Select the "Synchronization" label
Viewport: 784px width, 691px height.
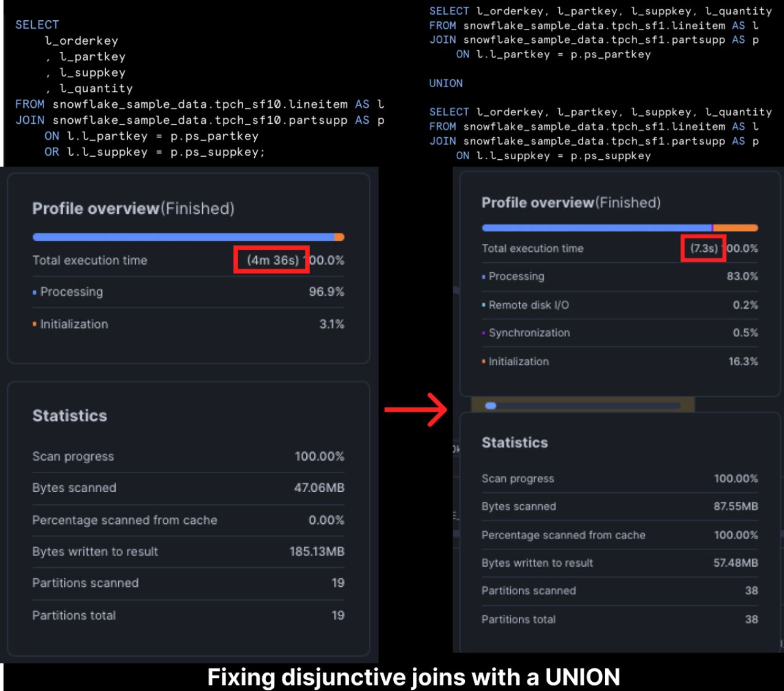(529, 333)
